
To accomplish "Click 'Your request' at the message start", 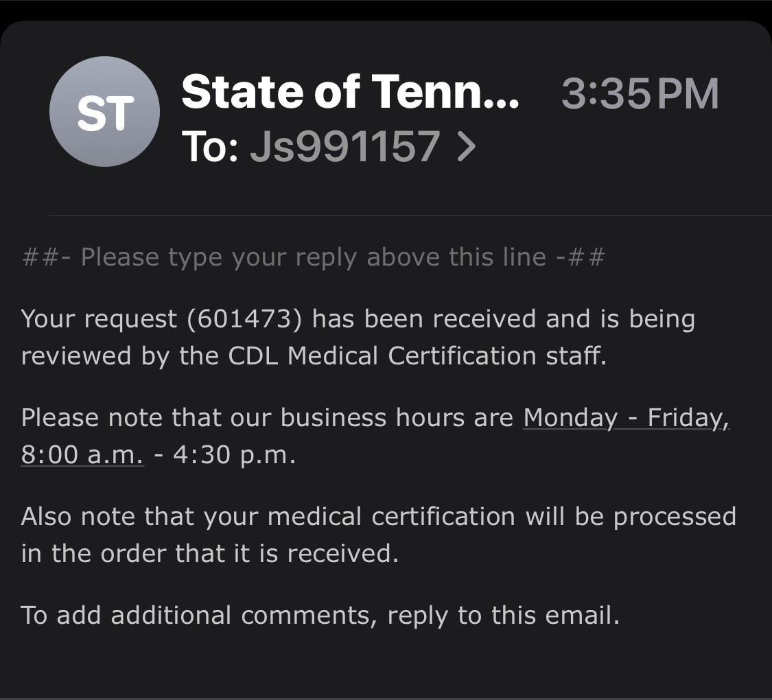I will point(99,319).
